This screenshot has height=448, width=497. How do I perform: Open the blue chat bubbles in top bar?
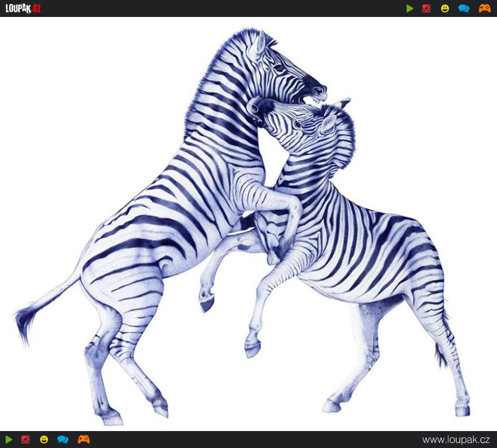pos(464,8)
